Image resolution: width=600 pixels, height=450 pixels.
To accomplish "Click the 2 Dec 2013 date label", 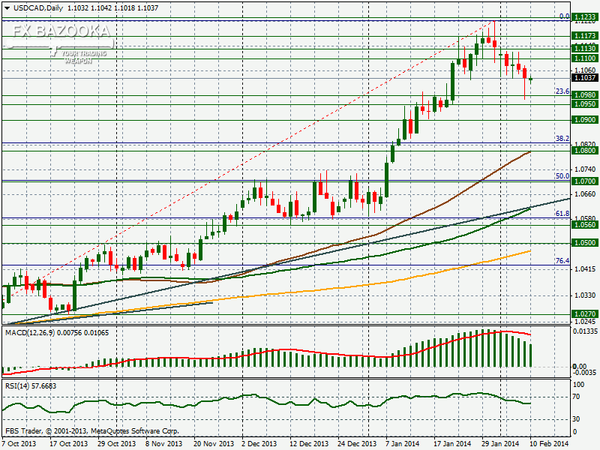I will coord(259,444).
